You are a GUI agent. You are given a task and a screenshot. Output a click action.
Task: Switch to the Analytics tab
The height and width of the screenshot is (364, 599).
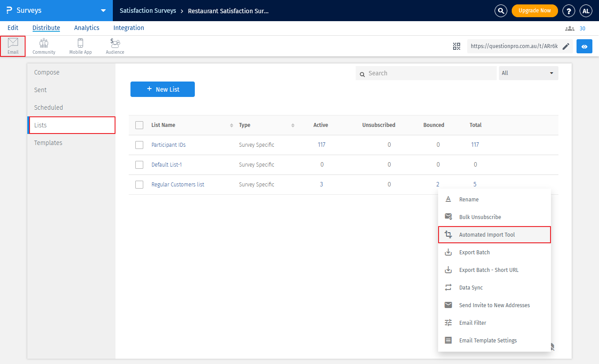(x=86, y=28)
